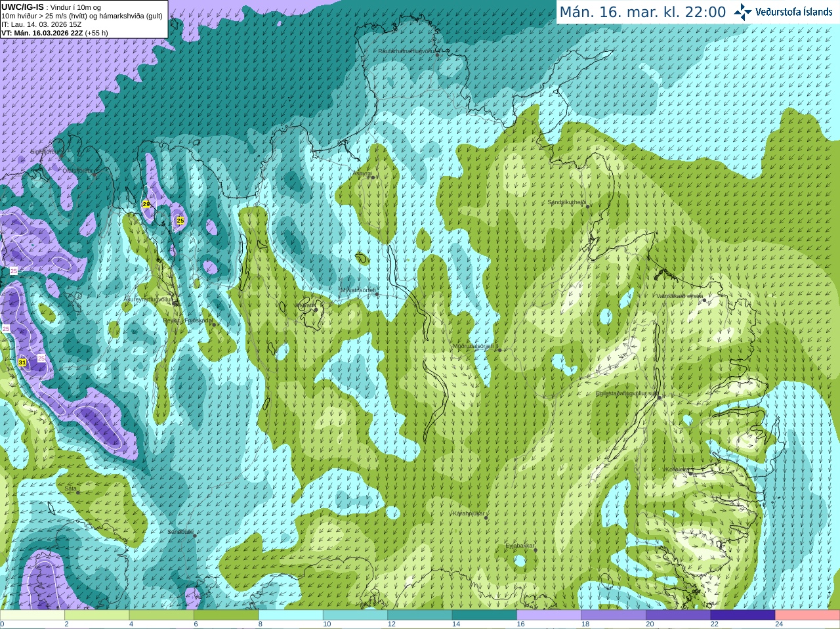Image resolution: width=840 pixels, height=629 pixels.
Task: Select the Raufarhafnarflugvöllur station dot
Action: click(x=438, y=55)
